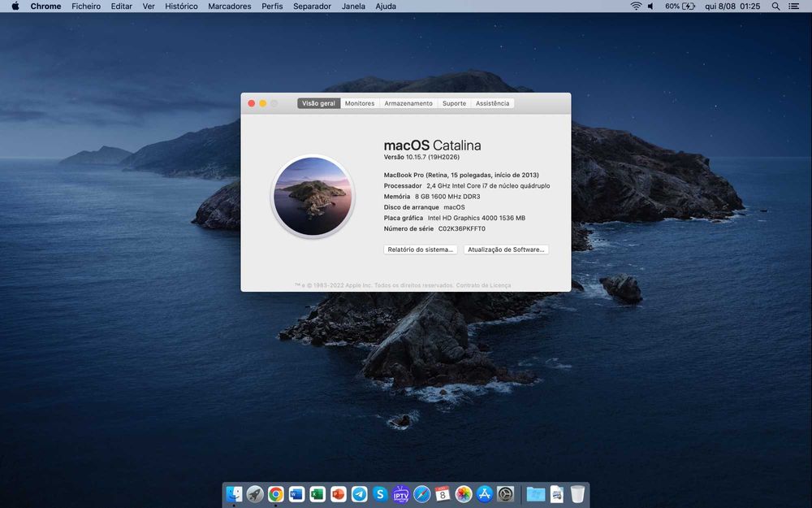Open Skype from the dock
This screenshot has height=508, width=812.
click(x=380, y=494)
